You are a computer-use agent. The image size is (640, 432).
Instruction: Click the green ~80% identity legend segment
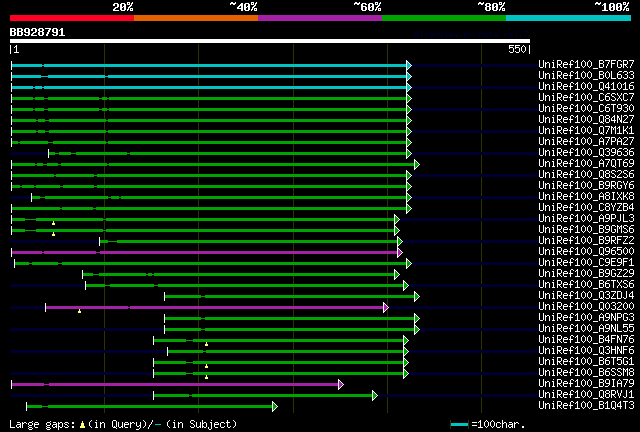[444, 18]
